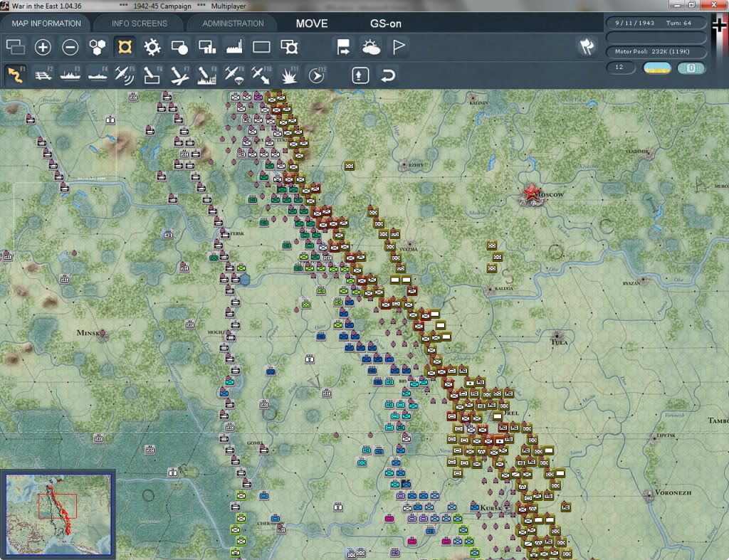Open the ADMINISTRATION tab

point(233,23)
